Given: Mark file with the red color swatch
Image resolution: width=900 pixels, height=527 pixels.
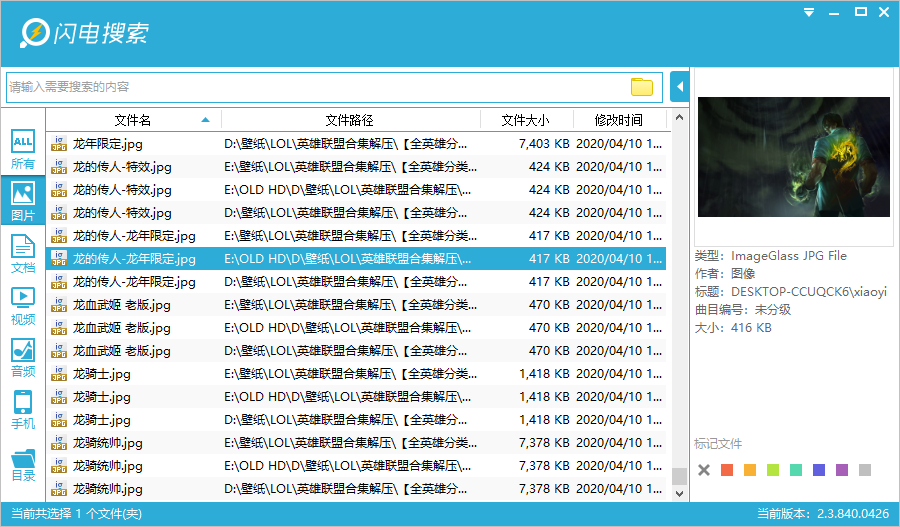Looking at the screenshot, I should click(x=727, y=470).
